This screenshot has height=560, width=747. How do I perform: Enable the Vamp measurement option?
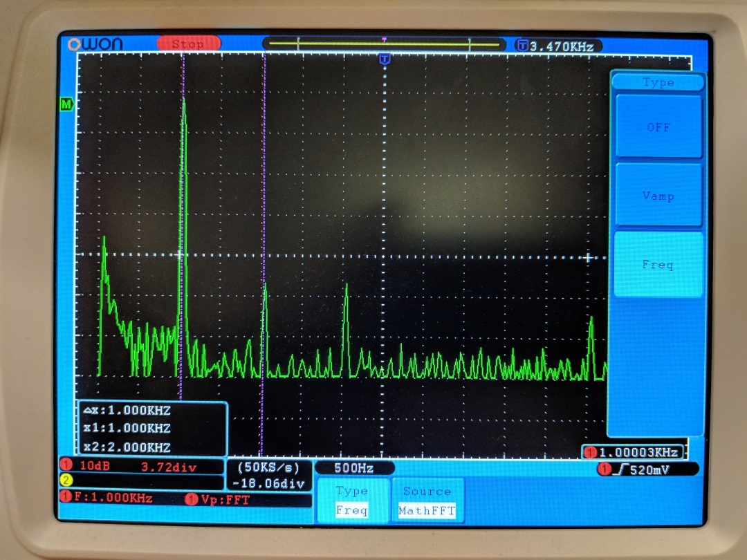(x=658, y=196)
